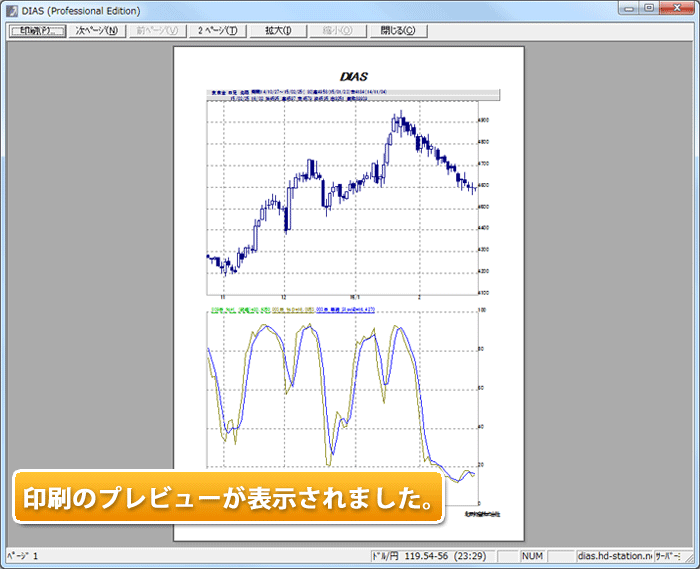Click the DIAS heading on preview page
The height and width of the screenshot is (569, 700).
click(354, 76)
